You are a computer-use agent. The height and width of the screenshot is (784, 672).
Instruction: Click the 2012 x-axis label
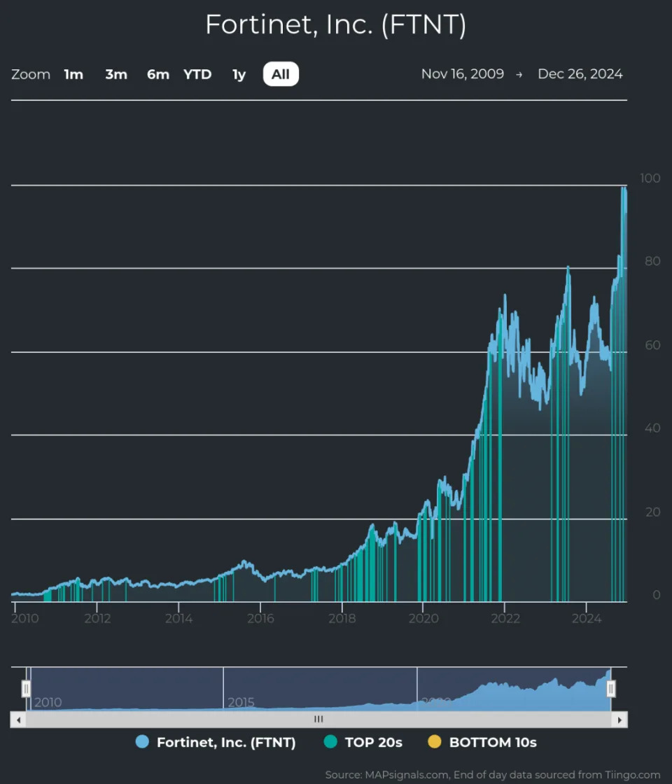(97, 619)
